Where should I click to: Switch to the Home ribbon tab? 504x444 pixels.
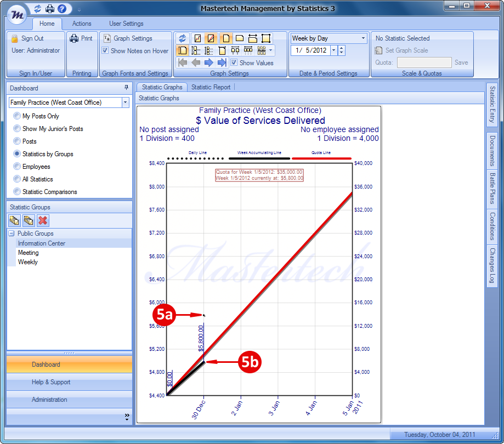[47, 24]
